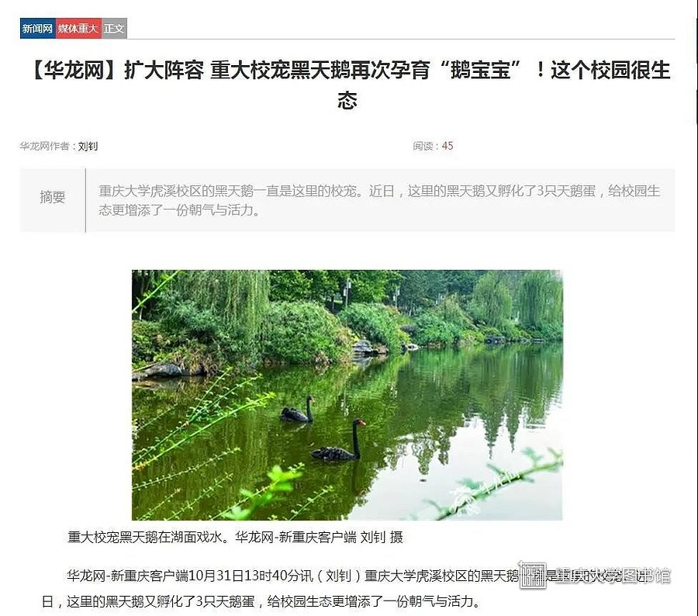Click the article headline about 黑天鹅
Screen dimensions: 698x616
348,85
